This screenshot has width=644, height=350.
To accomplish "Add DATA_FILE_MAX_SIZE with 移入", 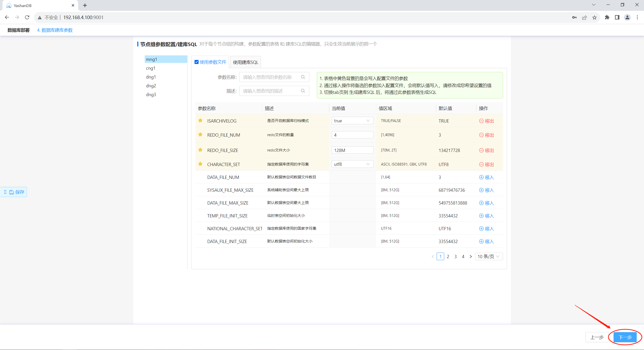I will point(486,203).
